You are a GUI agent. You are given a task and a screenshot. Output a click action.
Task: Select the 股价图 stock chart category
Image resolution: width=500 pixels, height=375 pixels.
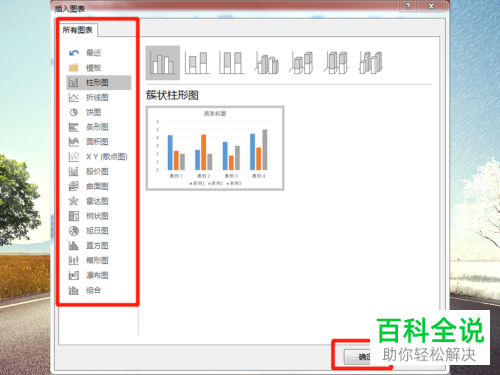(99, 171)
